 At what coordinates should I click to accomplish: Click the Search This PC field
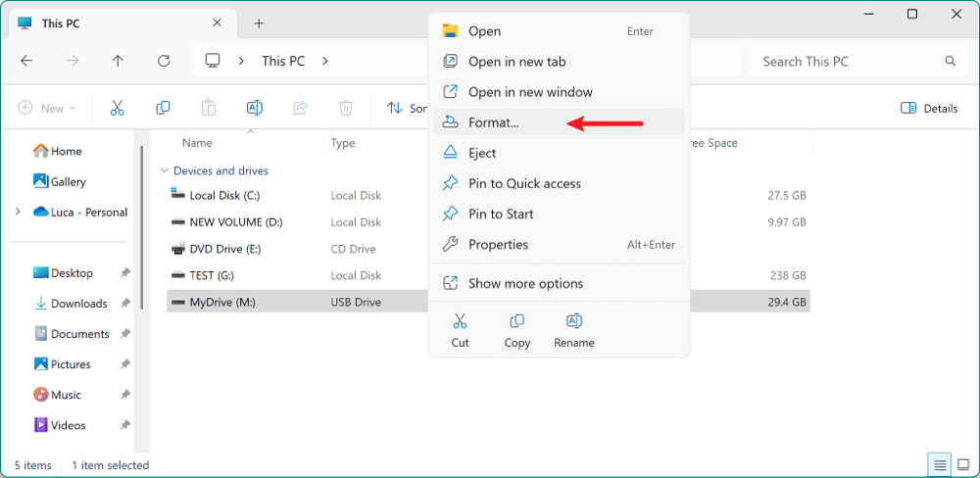point(857,62)
